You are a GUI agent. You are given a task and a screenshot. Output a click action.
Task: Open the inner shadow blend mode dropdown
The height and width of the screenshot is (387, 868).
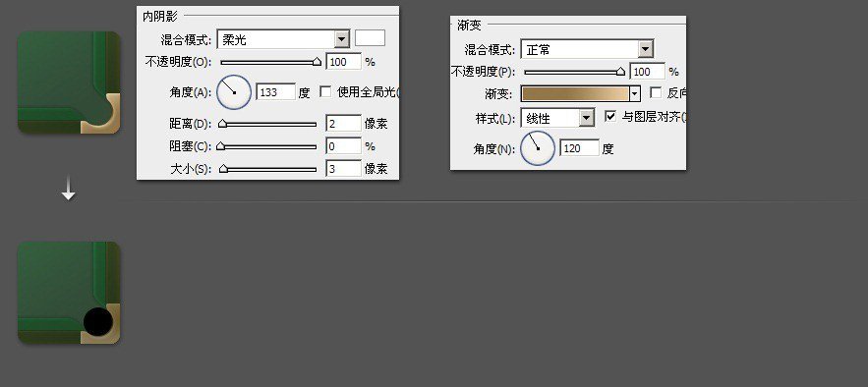tap(283, 39)
